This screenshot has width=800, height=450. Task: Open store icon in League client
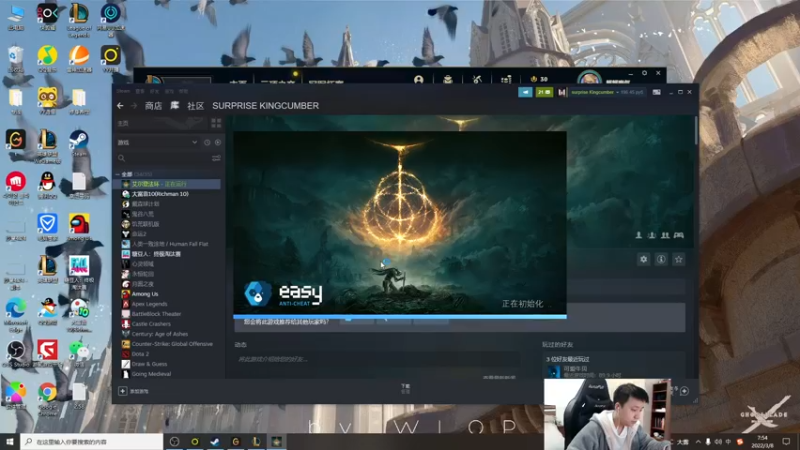point(506,80)
